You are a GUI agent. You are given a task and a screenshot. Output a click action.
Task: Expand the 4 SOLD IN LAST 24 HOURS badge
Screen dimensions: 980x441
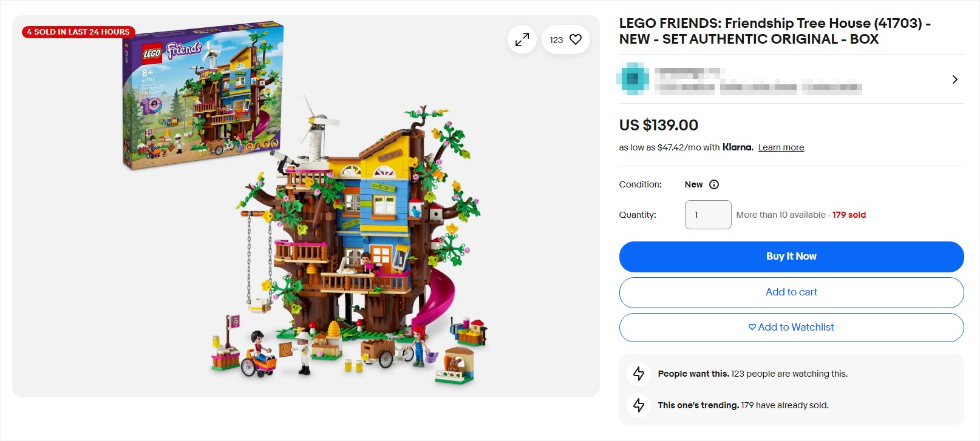(x=77, y=32)
